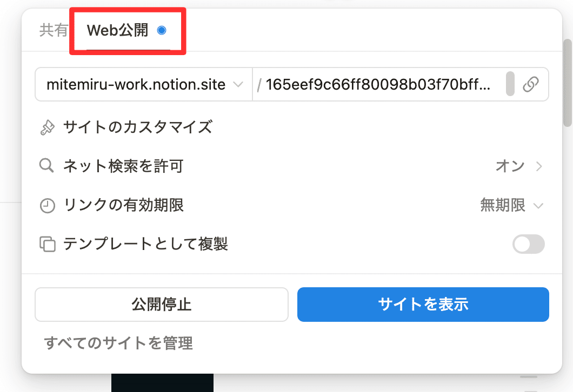Click the duplicate icon beside テンプレートとして複製

(x=48, y=244)
